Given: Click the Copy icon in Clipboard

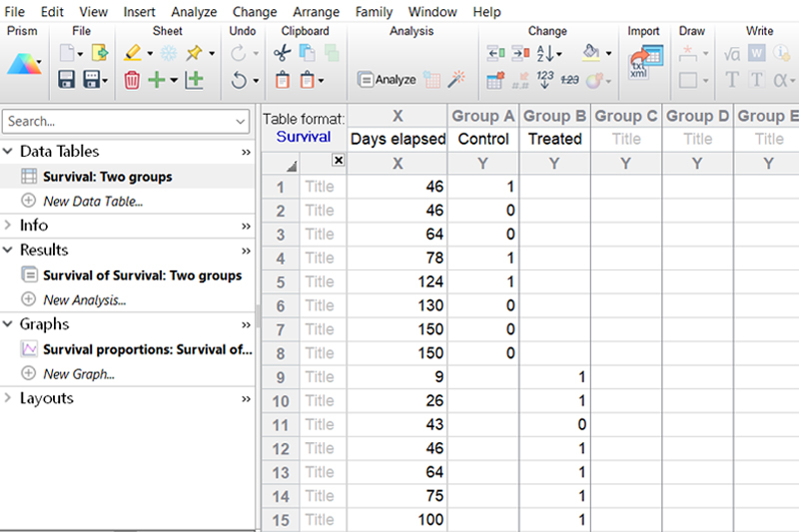Looking at the screenshot, I should tap(308, 53).
